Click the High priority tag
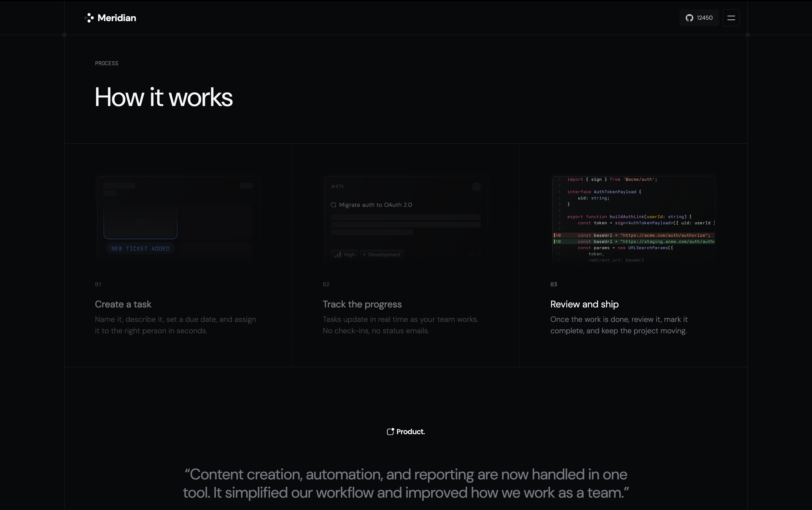812x510 pixels. click(345, 255)
